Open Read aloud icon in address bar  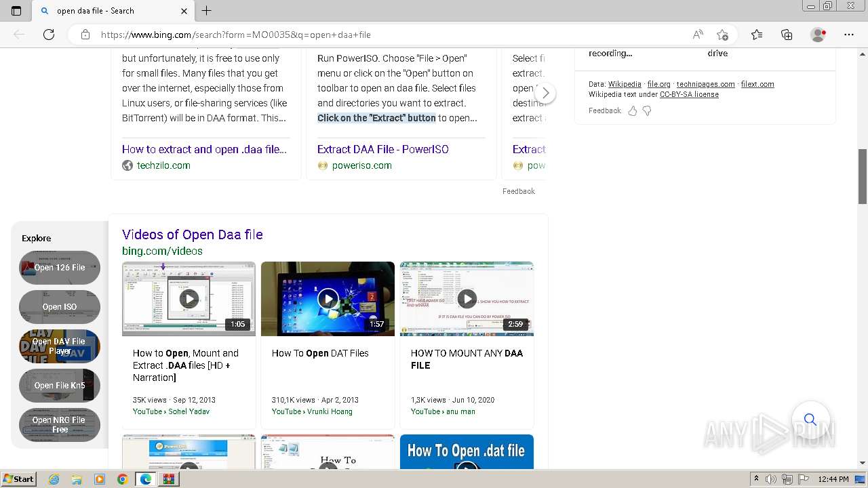tap(698, 35)
